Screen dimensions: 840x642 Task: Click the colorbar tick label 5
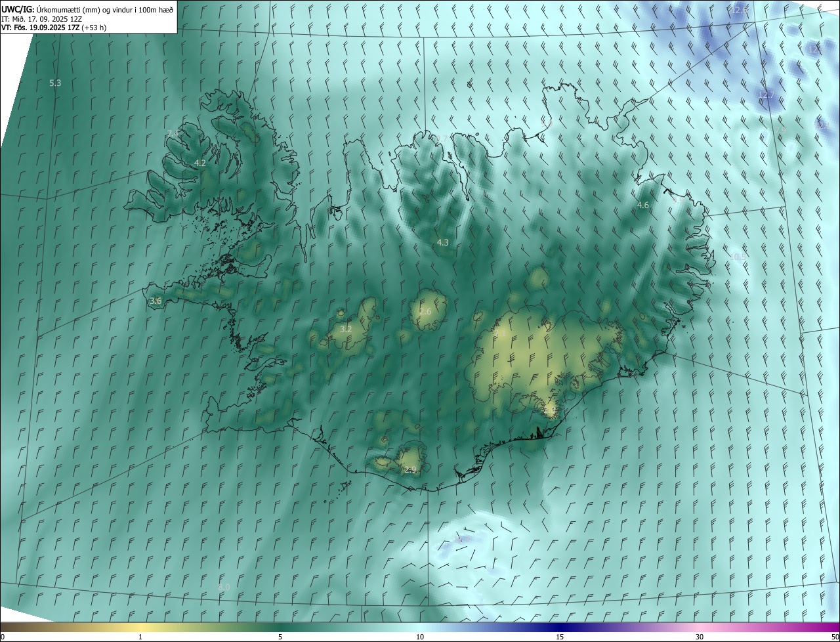coord(280,637)
